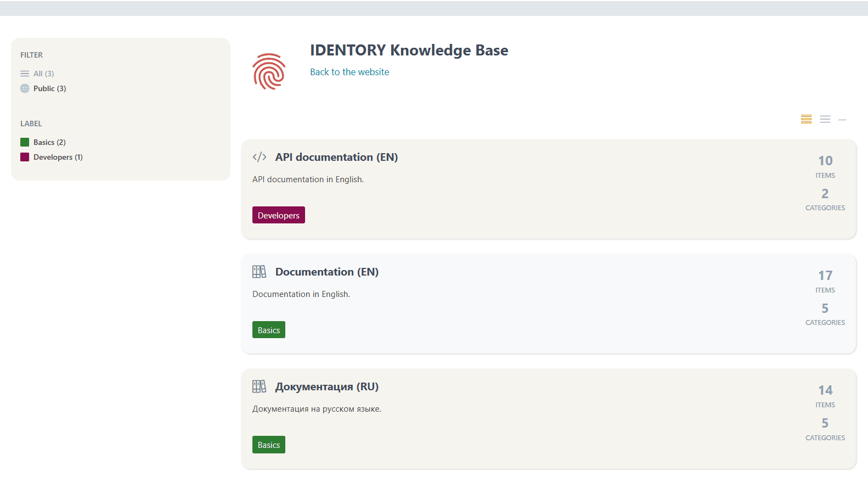868x477 pixels.
Task: Click the globe icon beside Public filter
Action: pyautogui.click(x=25, y=88)
